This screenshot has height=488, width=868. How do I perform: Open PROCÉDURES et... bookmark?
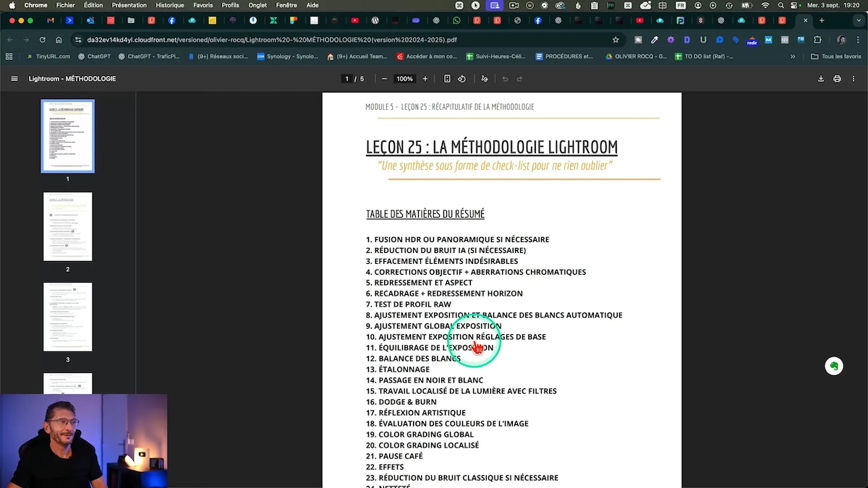[563, 56]
